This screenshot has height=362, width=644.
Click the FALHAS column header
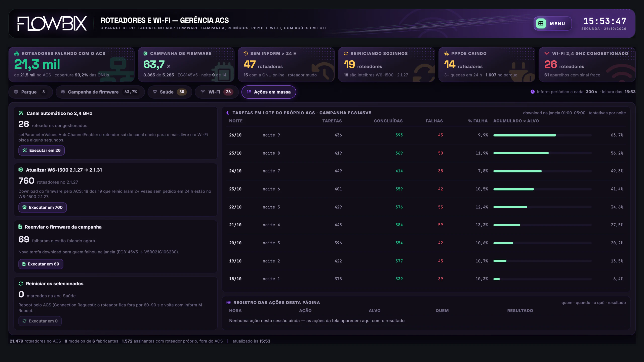coord(434,121)
